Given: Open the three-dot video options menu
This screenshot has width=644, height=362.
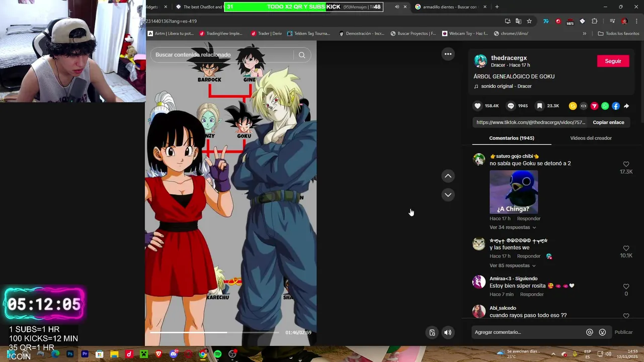Looking at the screenshot, I should pos(448,54).
